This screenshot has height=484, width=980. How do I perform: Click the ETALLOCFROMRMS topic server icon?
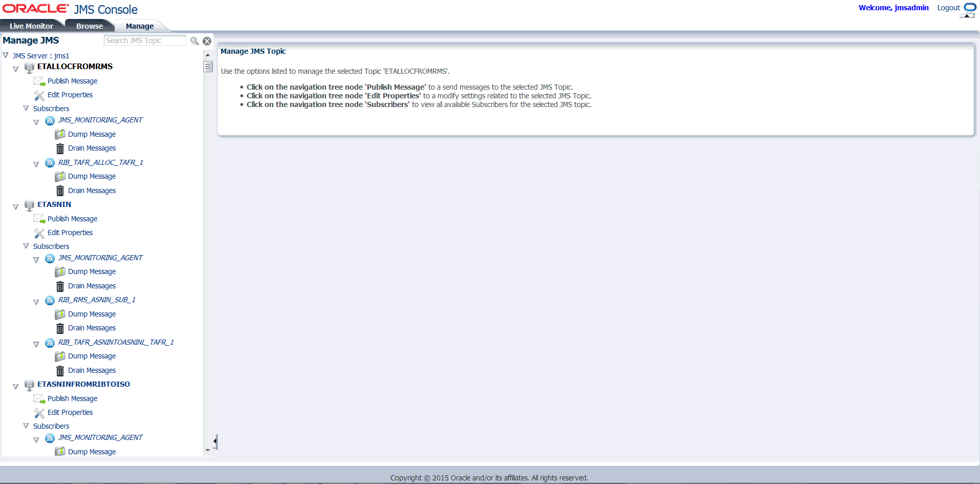29,67
